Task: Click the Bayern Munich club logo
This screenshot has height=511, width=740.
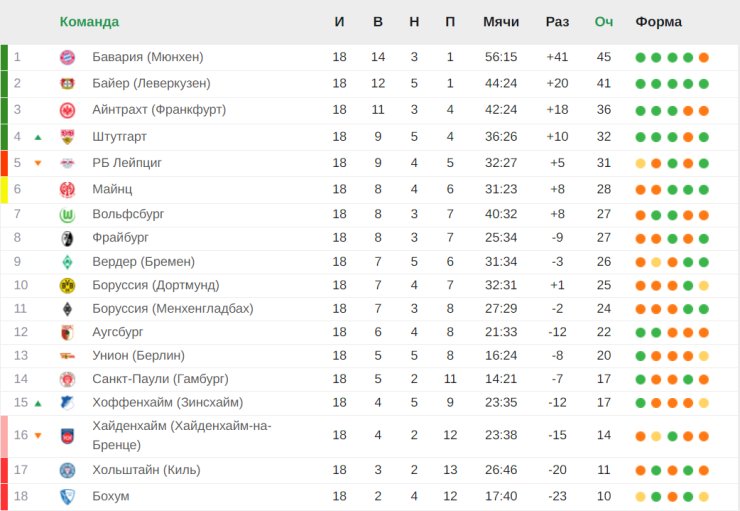Action: 67,58
